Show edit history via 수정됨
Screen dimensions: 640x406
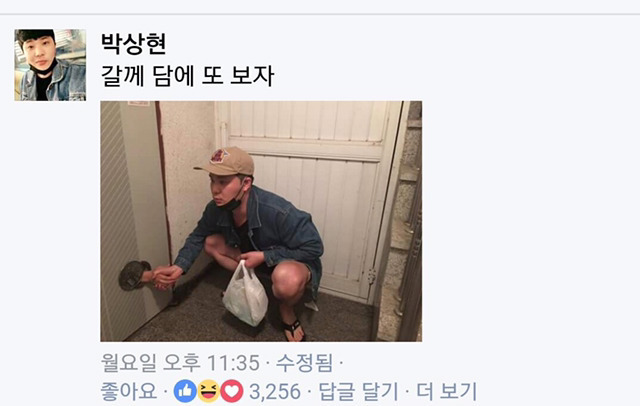coord(304,362)
